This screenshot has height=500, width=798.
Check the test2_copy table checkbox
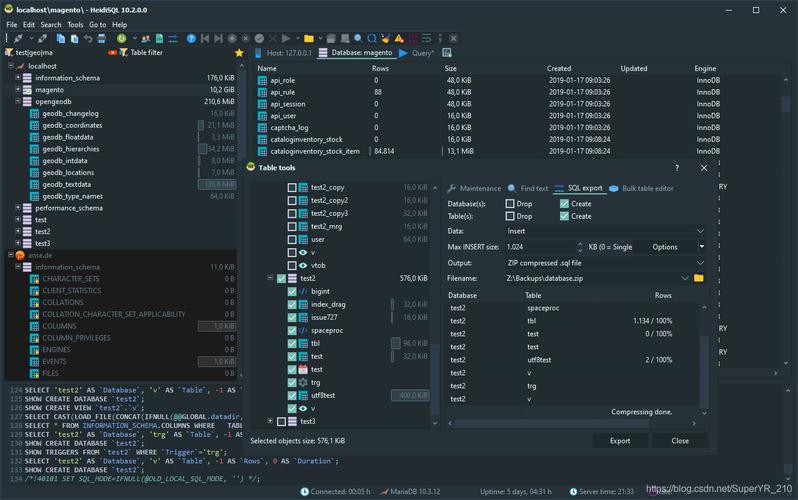tap(292, 187)
